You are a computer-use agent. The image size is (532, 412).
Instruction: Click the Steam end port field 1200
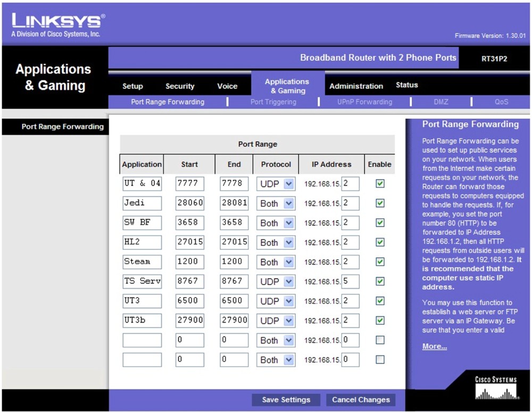point(234,262)
